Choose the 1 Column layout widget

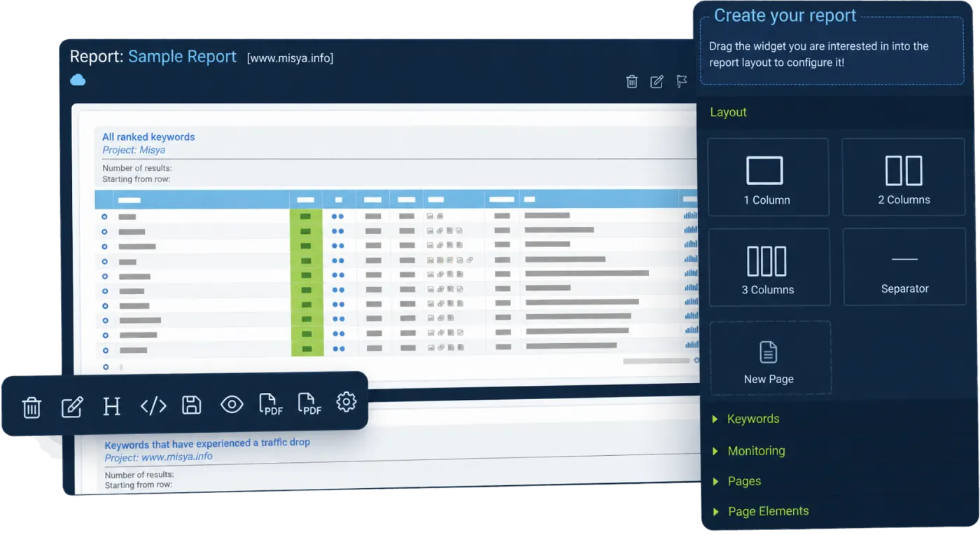point(768,177)
